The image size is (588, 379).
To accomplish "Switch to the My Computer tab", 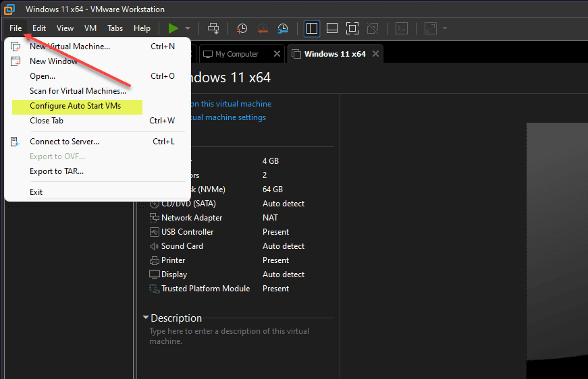I will point(236,54).
